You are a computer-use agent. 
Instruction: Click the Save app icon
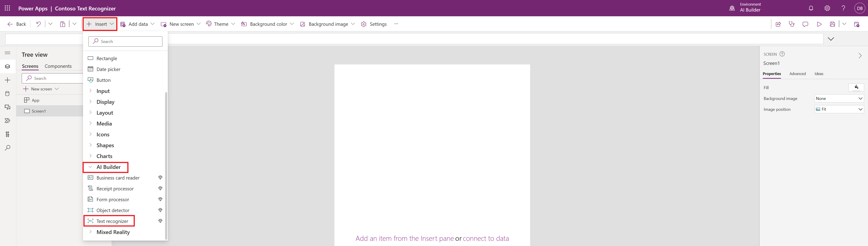click(832, 24)
